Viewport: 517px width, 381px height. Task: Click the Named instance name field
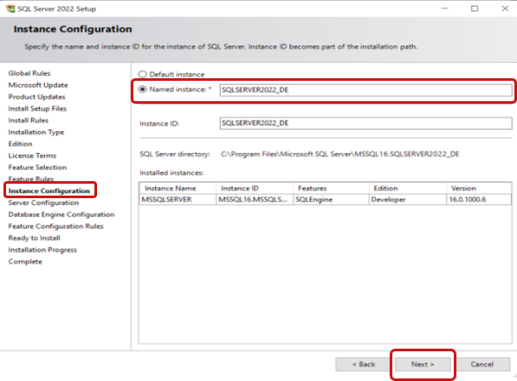click(366, 90)
